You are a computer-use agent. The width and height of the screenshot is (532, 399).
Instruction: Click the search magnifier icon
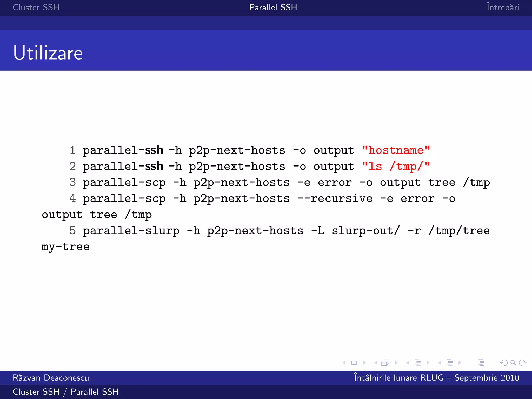pyautogui.click(x=513, y=363)
